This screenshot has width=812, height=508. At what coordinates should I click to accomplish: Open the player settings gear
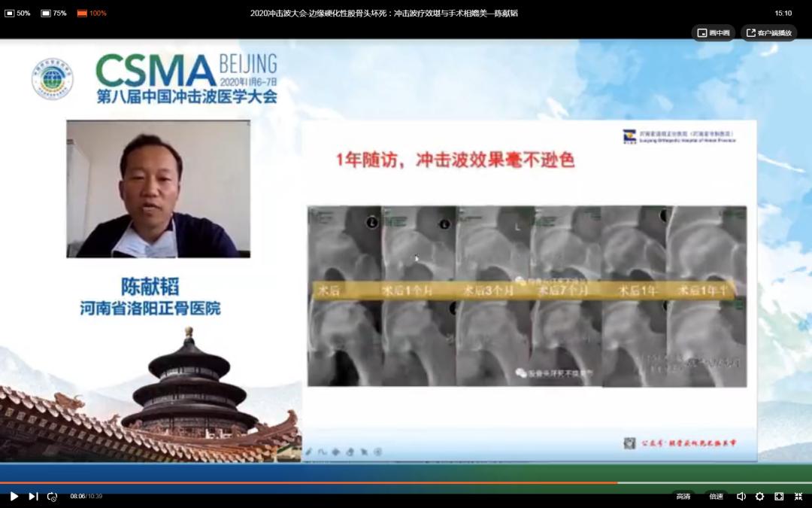759,496
